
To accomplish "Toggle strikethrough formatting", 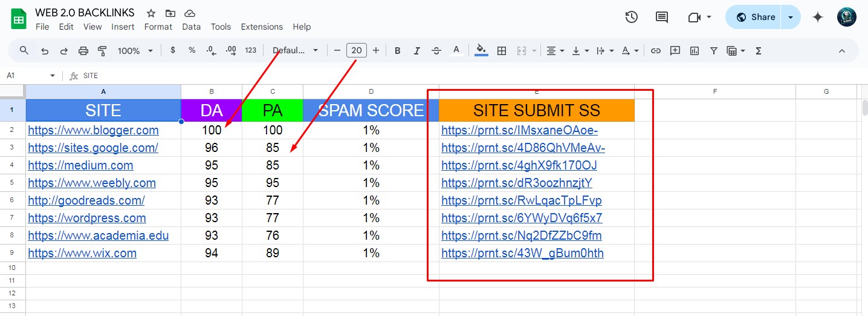I will (436, 51).
